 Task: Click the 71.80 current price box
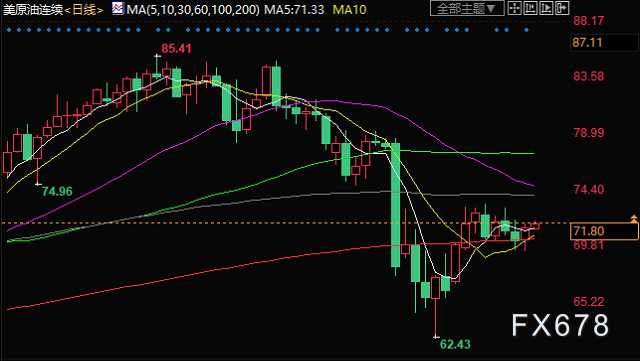(604, 231)
